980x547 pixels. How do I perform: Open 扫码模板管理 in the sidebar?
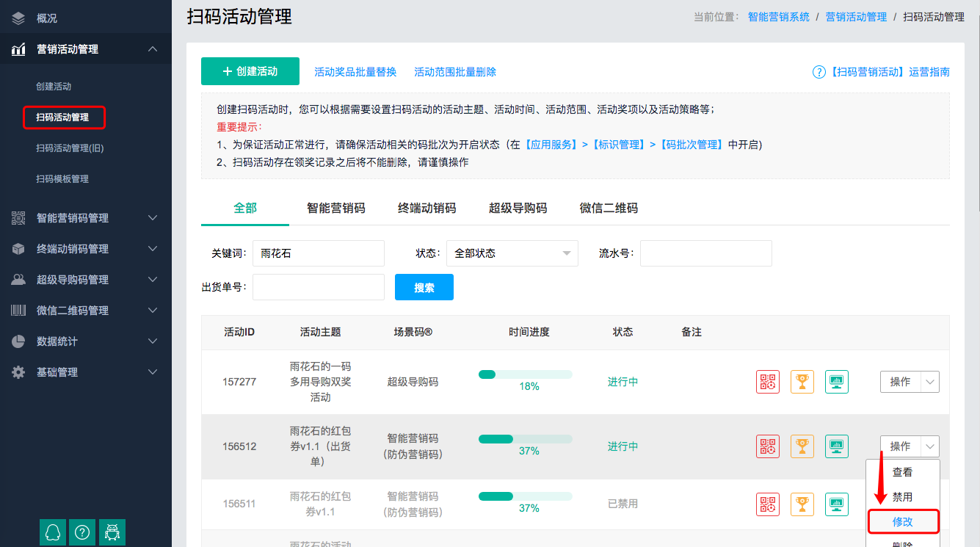point(62,179)
